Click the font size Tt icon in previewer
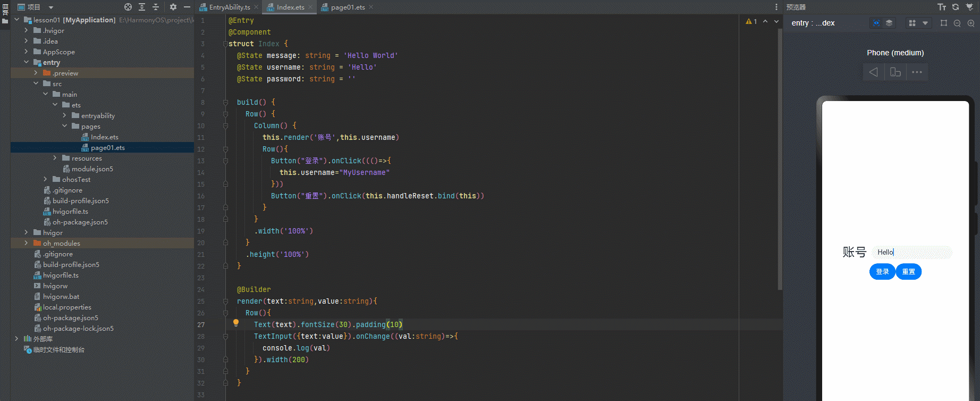This screenshot has height=401, width=980. [x=942, y=7]
